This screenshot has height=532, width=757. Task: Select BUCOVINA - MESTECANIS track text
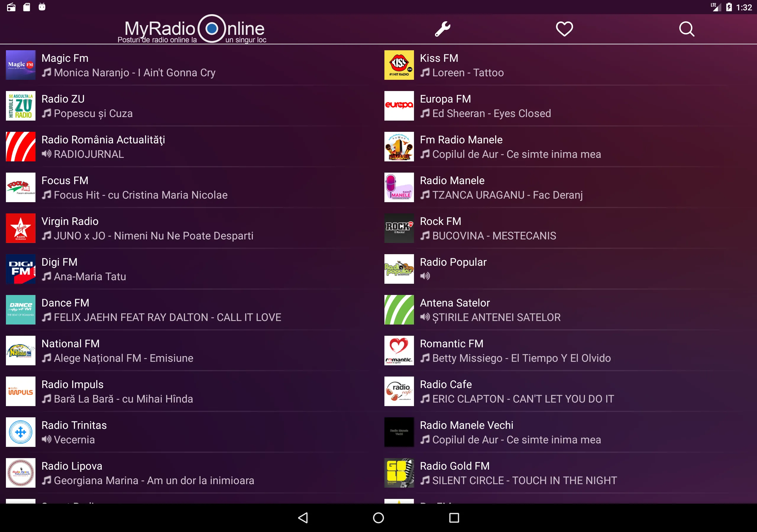click(494, 236)
